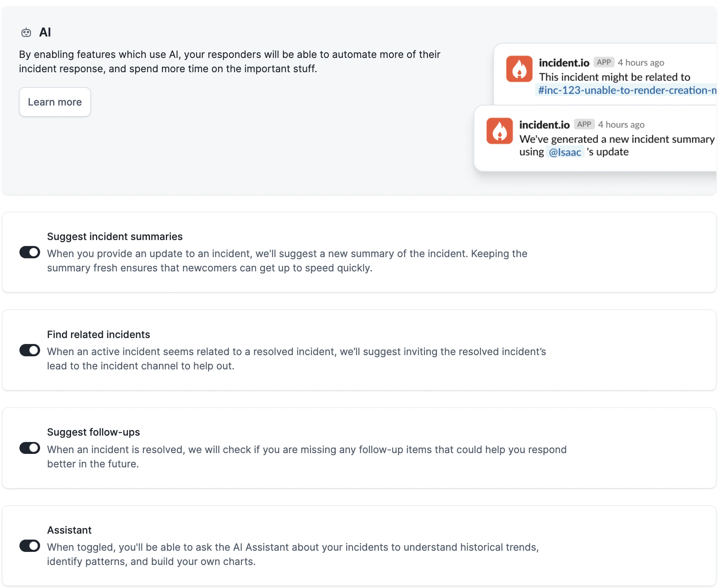Click the Suggest follow-ups heading
The width and height of the screenshot is (718, 588).
[93, 432]
